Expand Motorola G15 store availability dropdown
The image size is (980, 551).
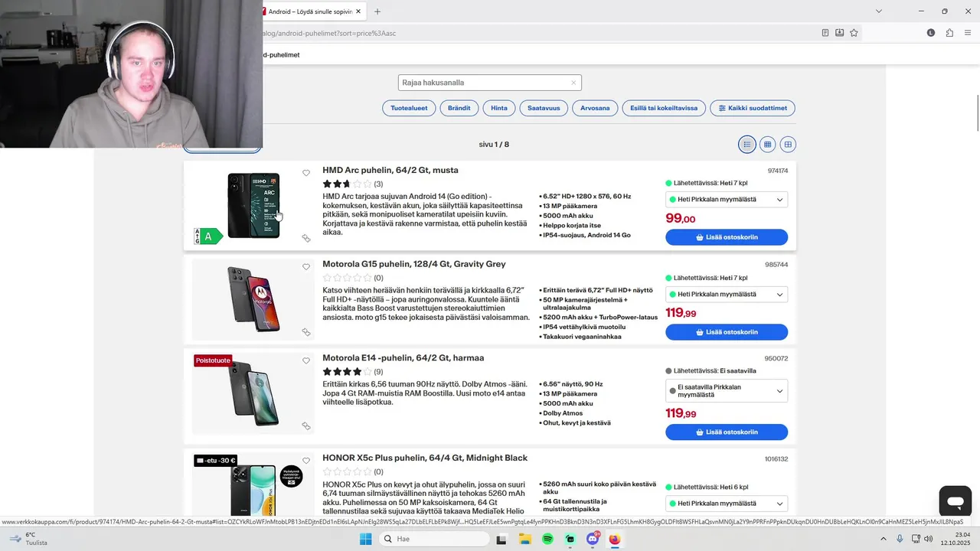(x=727, y=295)
